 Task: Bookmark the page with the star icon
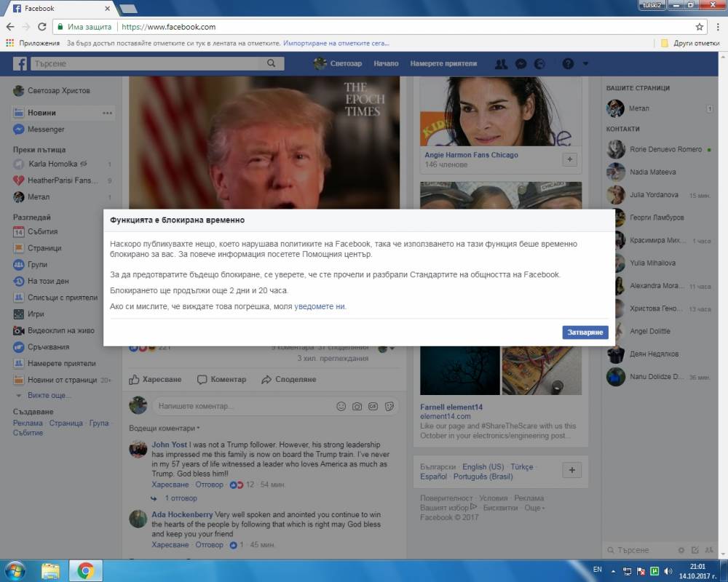(x=699, y=27)
